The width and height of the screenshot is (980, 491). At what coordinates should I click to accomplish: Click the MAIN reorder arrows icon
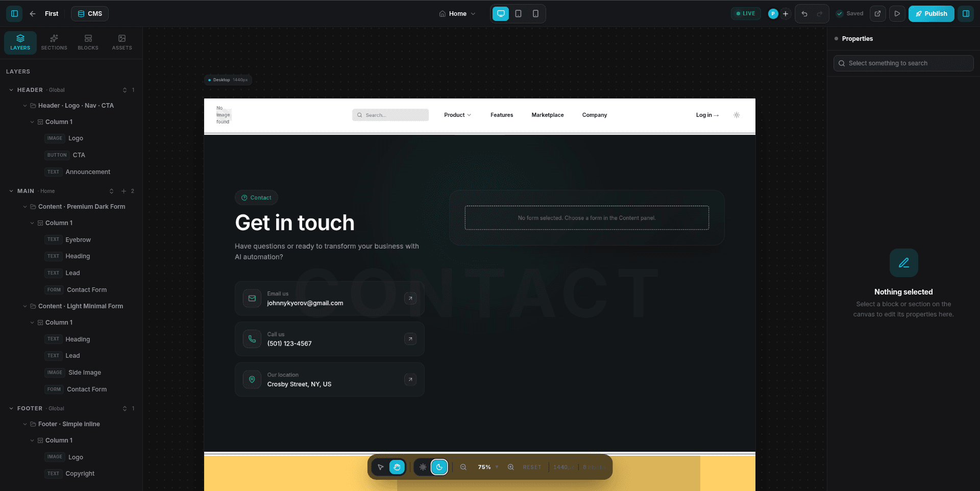point(111,191)
